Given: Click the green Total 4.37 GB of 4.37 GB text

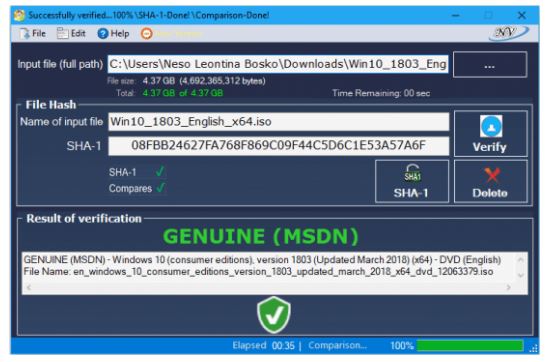Looking at the screenshot, I should (x=183, y=93).
